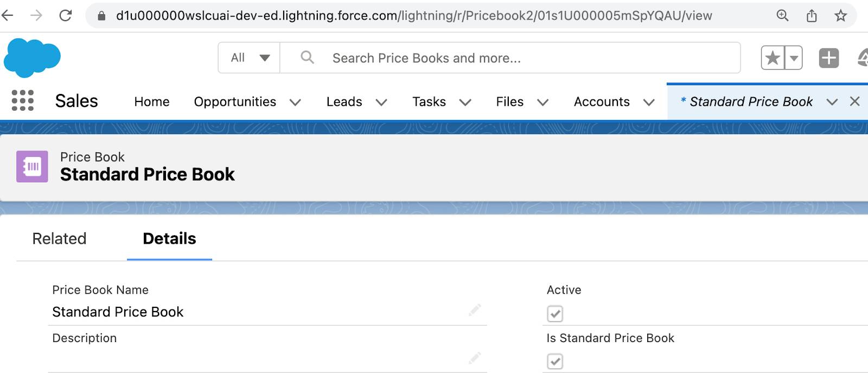Expand the Leads menu chevron

(x=381, y=102)
